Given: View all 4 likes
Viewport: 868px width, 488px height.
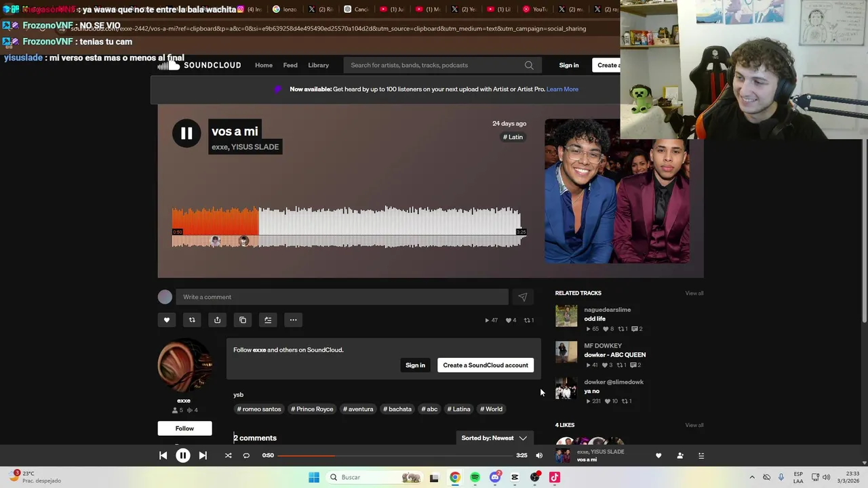Looking at the screenshot, I should click(694, 425).
